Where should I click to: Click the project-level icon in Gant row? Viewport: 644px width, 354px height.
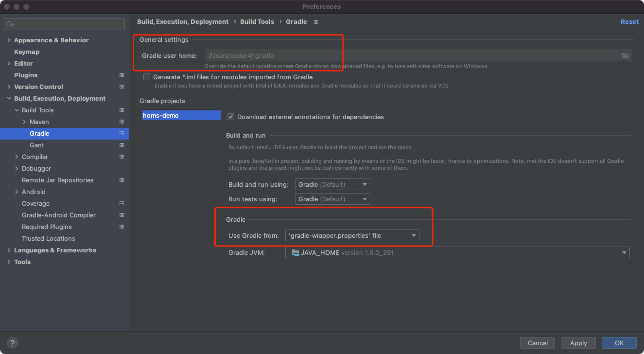(122, 145)
